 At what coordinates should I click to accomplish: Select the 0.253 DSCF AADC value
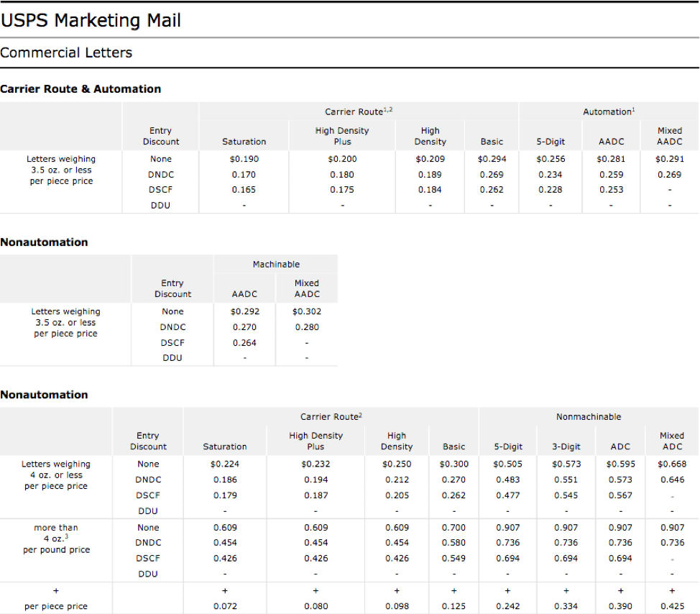[x=611, y=190]
